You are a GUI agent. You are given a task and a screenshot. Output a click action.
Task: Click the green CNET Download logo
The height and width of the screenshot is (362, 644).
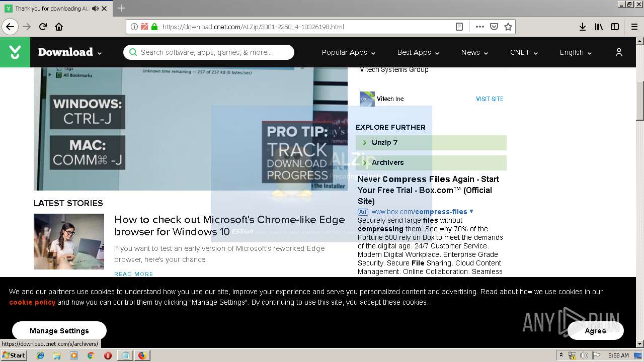(15, 52)
